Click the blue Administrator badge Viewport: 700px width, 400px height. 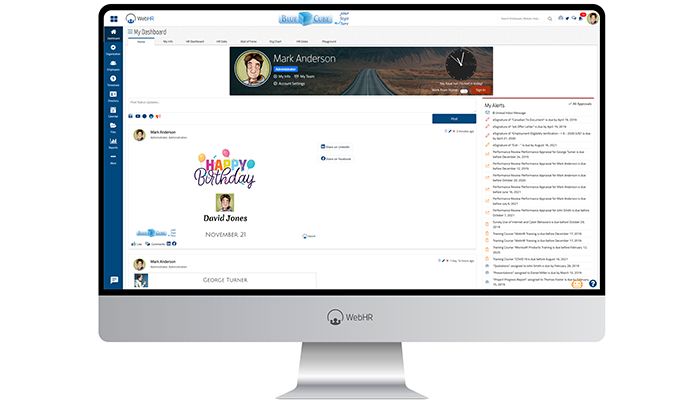click(285, 69)
